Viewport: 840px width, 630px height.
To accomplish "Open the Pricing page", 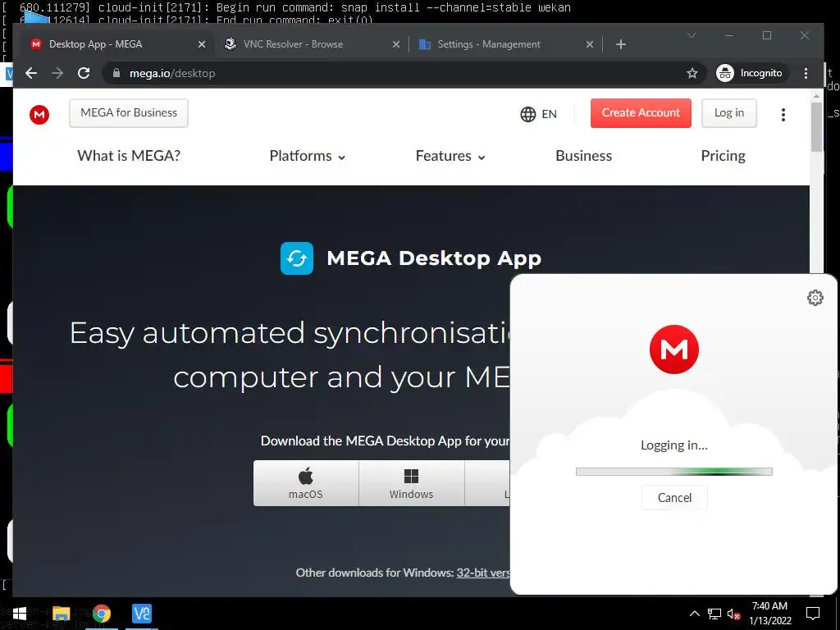I will (723, 156).
